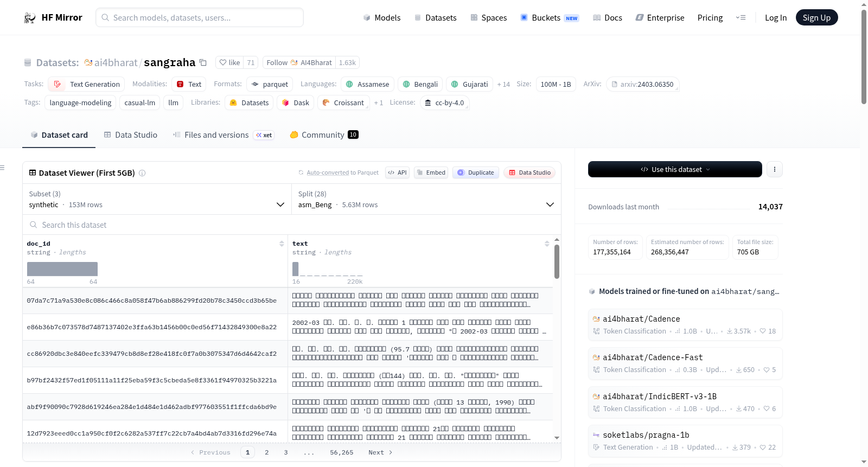Select the Assamese language tag

367,84
